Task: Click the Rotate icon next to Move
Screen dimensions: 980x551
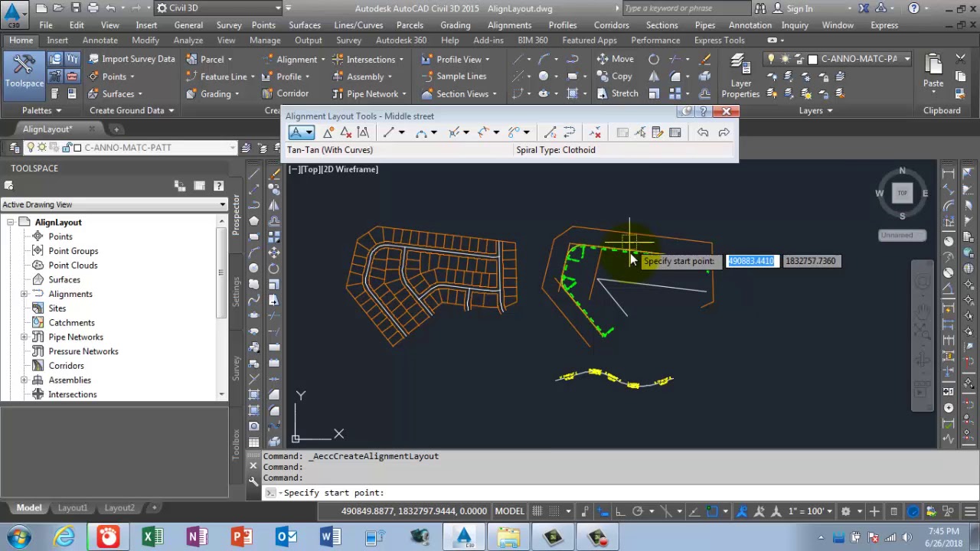Action: pyautogui.click(x=654, y=59)
